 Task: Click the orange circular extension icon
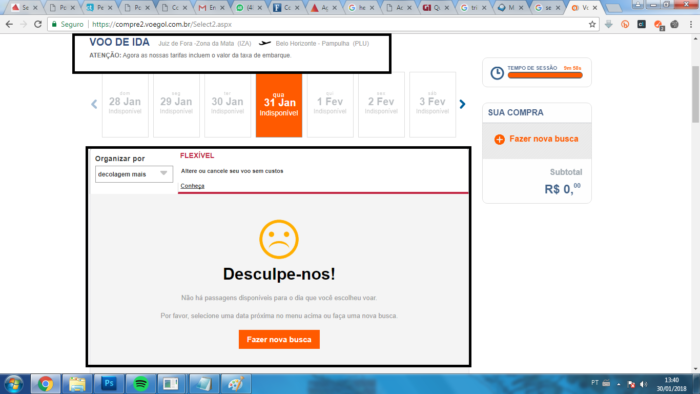625,24
